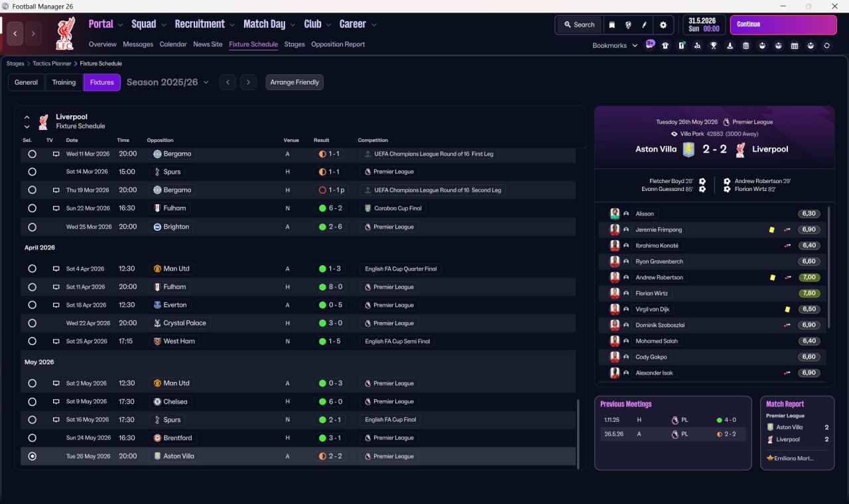Select the Bergamo 11 Mar fixture radio button
The image size is (849, 504).
(32, 154)
